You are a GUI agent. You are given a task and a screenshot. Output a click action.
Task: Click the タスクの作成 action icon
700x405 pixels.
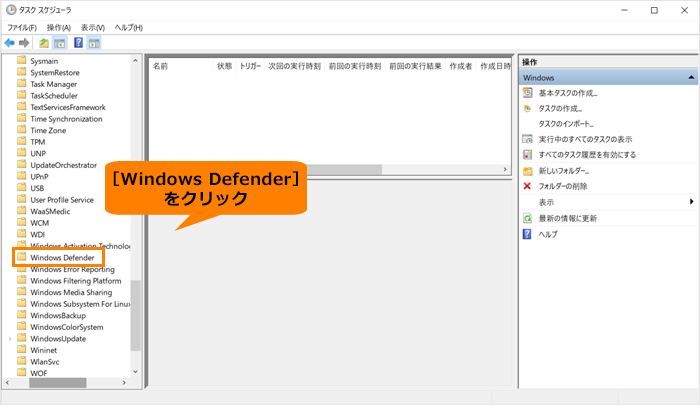(528, 109)
